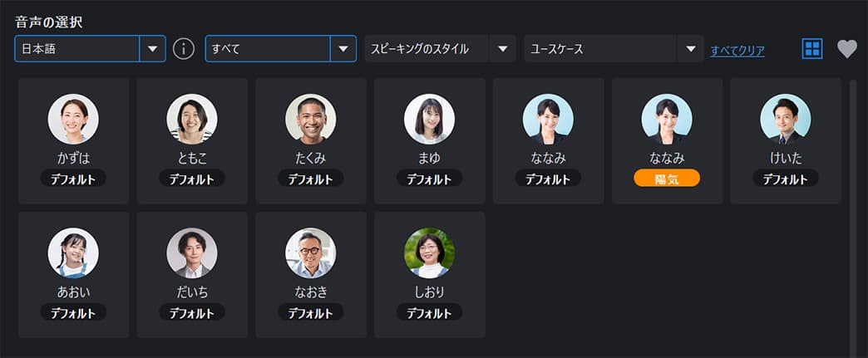Select the かずは voice avatar

point(73,119)
